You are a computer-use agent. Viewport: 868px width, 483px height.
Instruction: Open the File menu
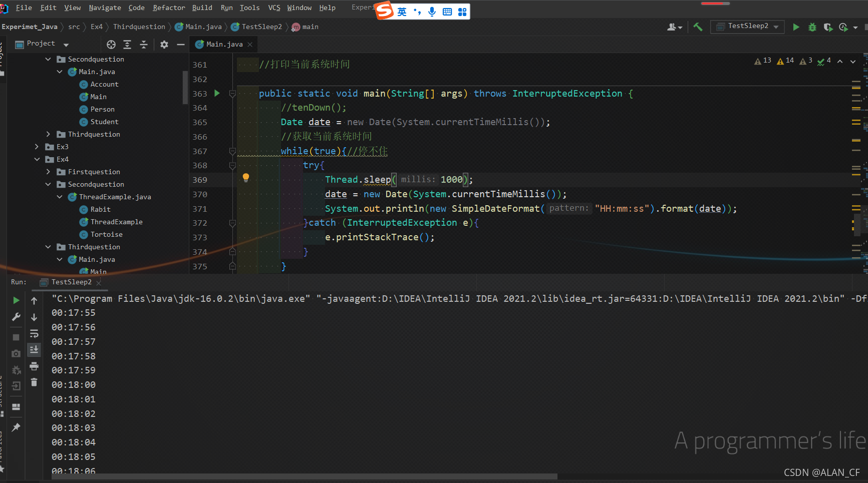point(24,8)
